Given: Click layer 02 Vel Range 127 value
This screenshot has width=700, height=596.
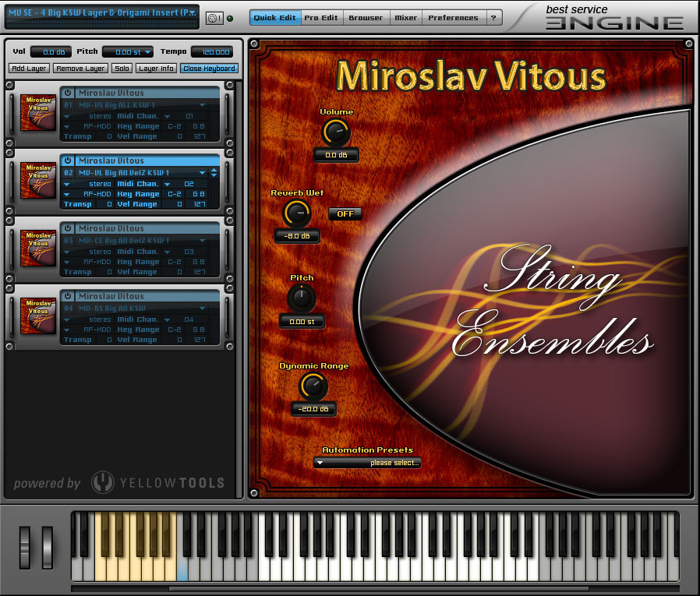Looking at the screenshot, I should click(200, 204).
